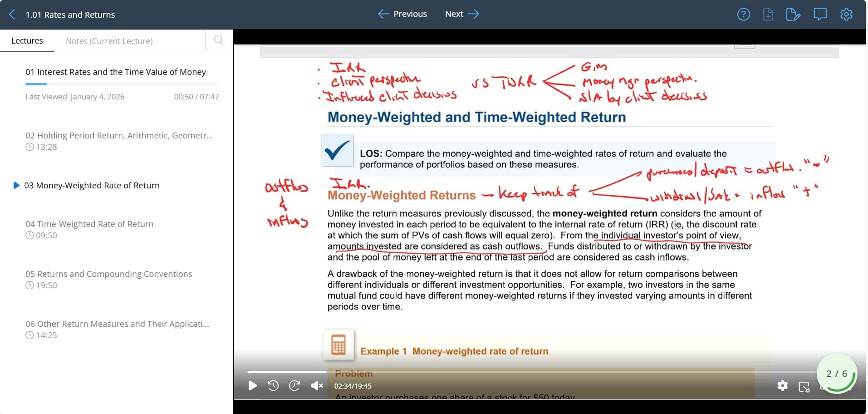Go to Next lesson
This screenshot has width=868, height=414.
(x=462, y=14)
